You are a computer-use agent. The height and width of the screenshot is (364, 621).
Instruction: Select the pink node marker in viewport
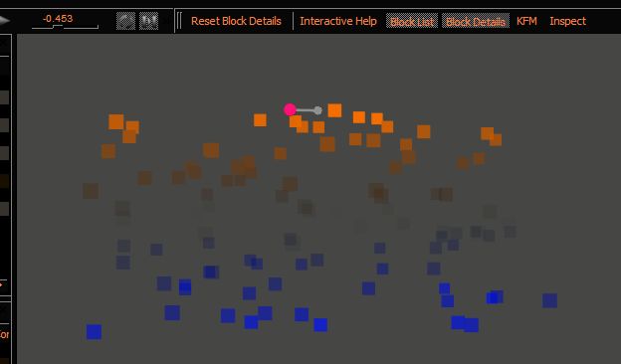(290, 109)
